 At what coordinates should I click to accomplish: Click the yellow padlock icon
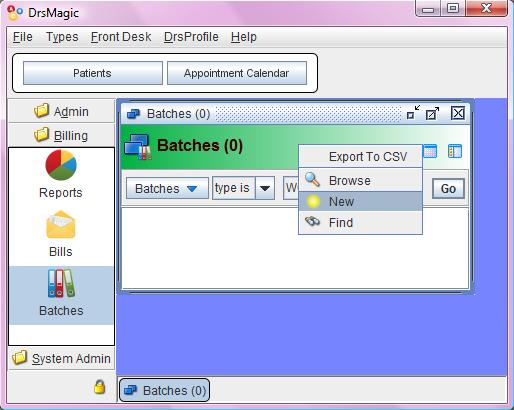(x=99, y=387)
